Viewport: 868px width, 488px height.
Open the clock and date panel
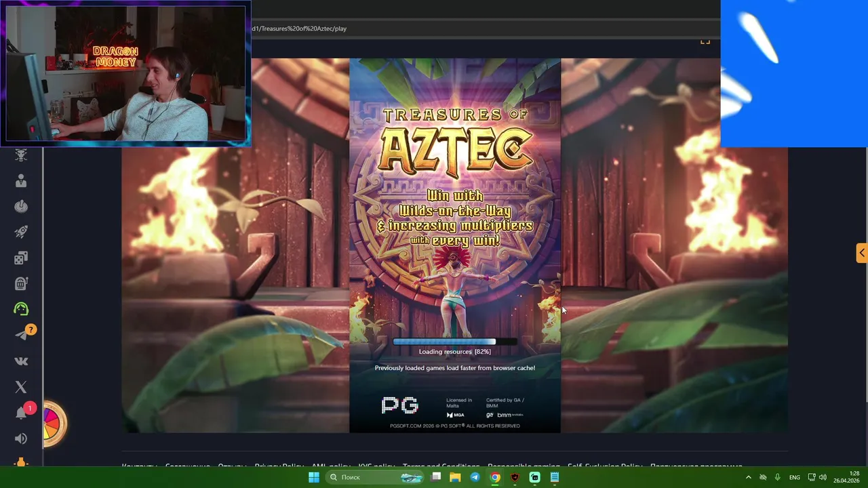[846, 477]
